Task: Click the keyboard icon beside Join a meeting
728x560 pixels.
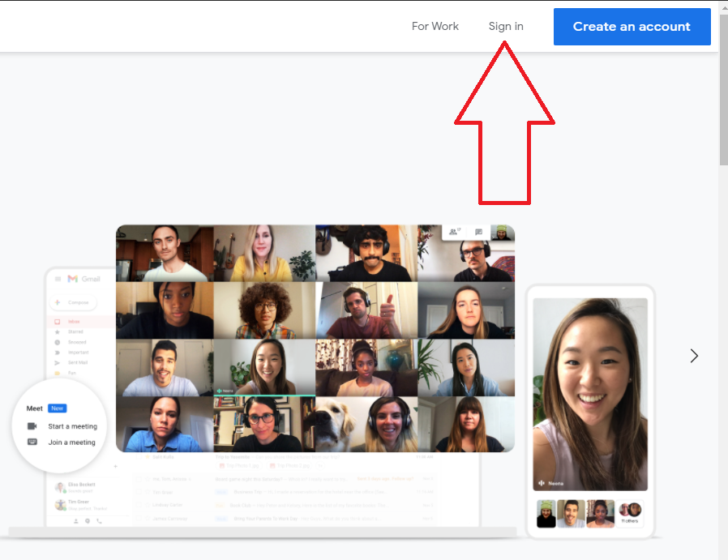Action: (32, 442)
